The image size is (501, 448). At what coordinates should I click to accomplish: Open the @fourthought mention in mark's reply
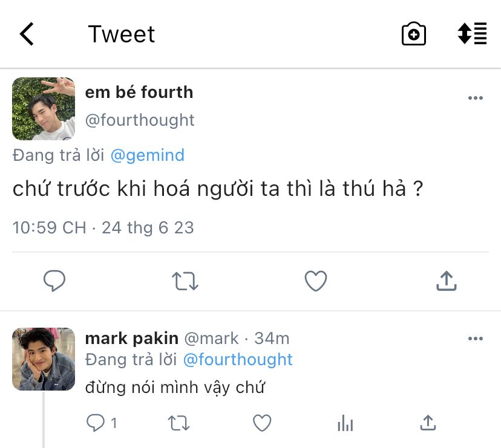(237, 359)
